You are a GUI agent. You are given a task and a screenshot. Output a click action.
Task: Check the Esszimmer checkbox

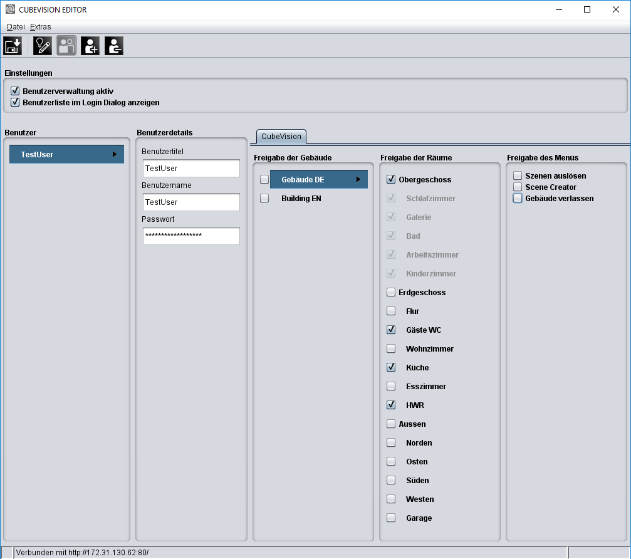tap(391, 386)
